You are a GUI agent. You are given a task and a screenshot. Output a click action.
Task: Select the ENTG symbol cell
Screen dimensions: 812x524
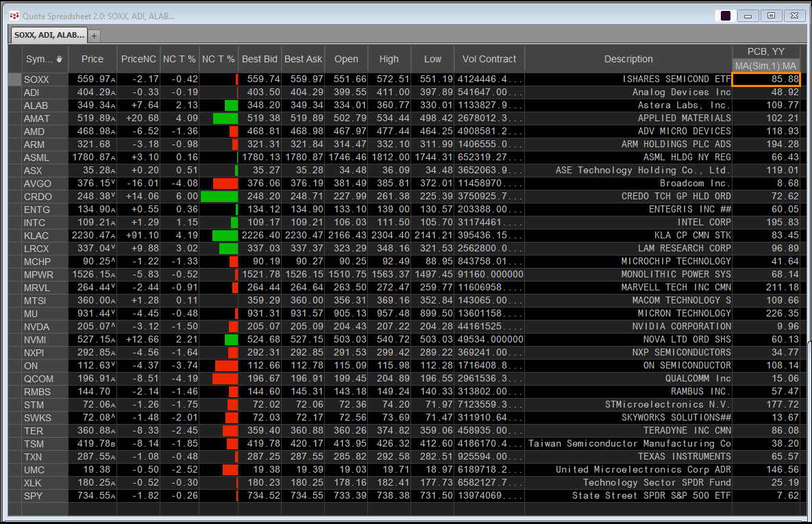click(x=45, y=210)
